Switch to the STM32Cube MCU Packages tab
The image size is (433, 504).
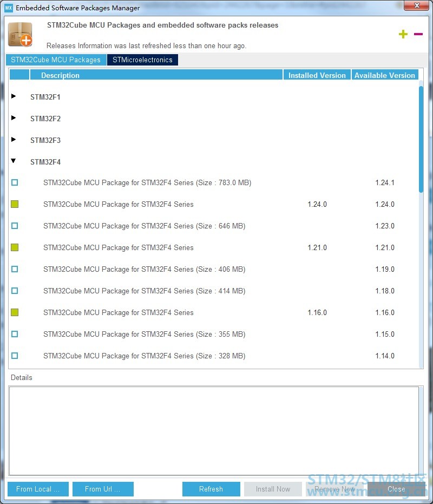click(56, 60)
